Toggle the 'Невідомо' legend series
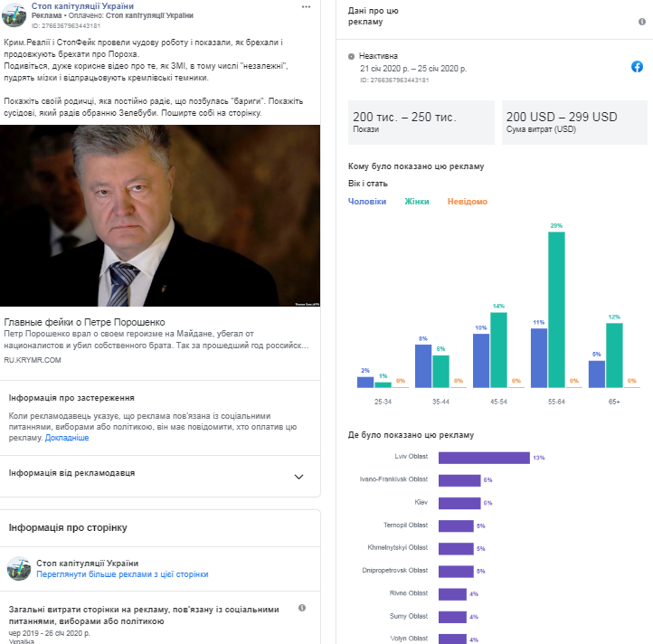653x644 pixels. (467, 202)
